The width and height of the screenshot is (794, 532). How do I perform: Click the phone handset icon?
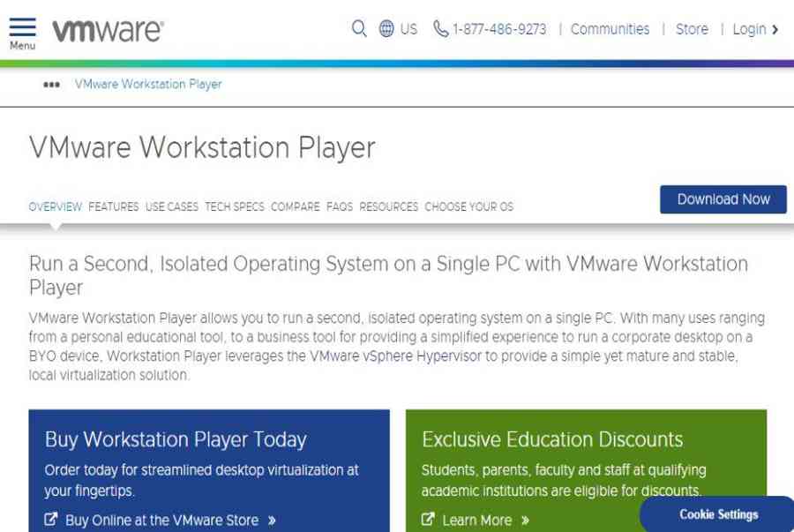point(440,29)
